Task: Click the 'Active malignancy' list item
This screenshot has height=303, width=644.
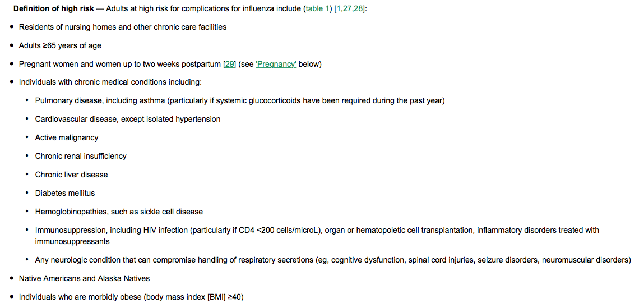Action: tap(67, 137)
